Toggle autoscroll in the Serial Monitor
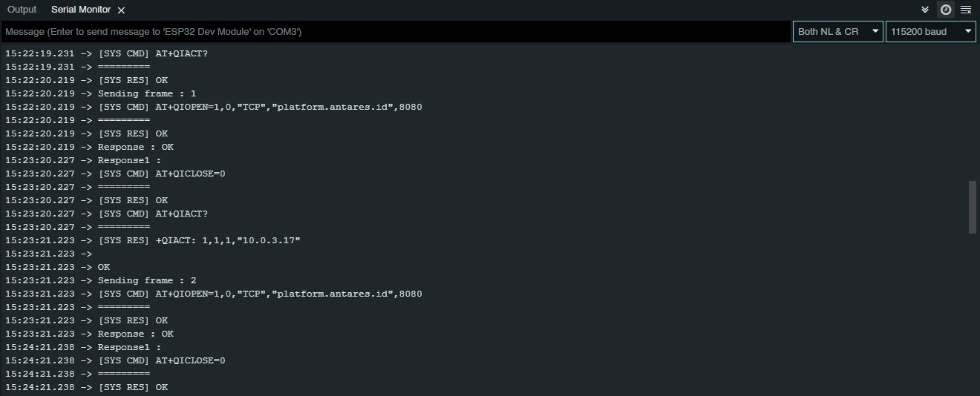Image resolution: width=980 pixels, height=396 pixels. pos(925,10)
